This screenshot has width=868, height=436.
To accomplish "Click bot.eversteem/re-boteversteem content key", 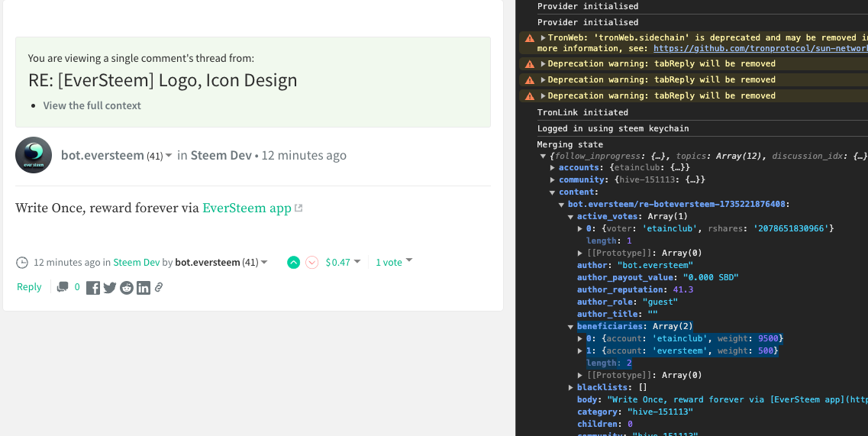I will (x=678, y=205).
